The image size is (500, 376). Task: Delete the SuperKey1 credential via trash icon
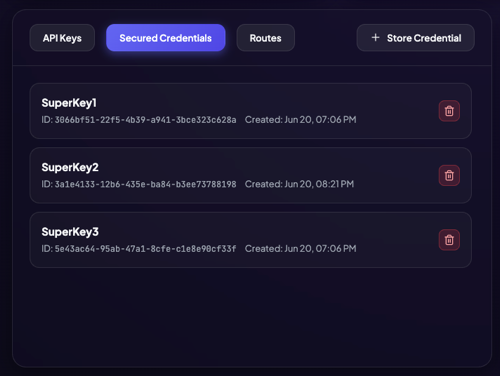(x=449, y=111)
